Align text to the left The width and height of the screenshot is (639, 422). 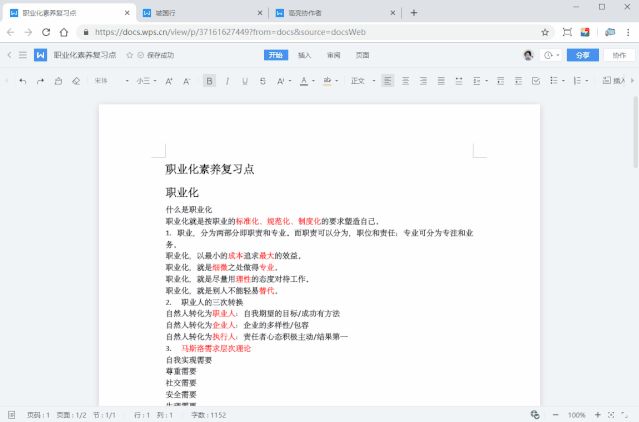point(388,81)
